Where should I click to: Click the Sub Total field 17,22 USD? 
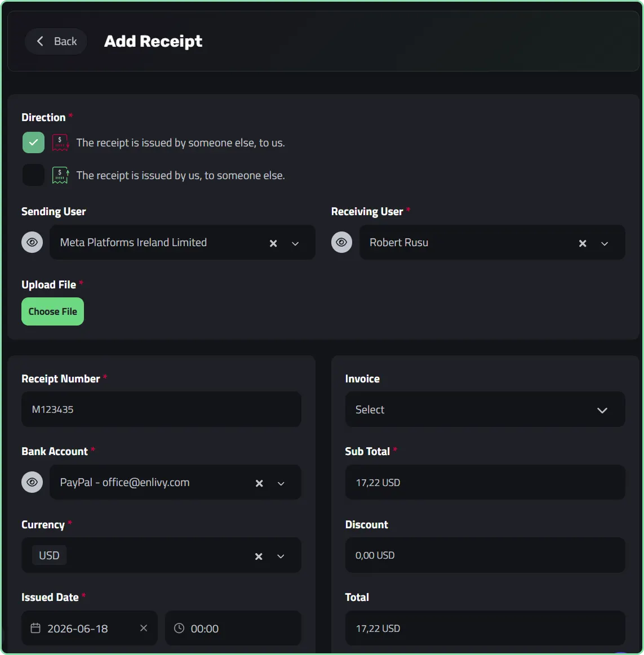click(x=485, y=483)
